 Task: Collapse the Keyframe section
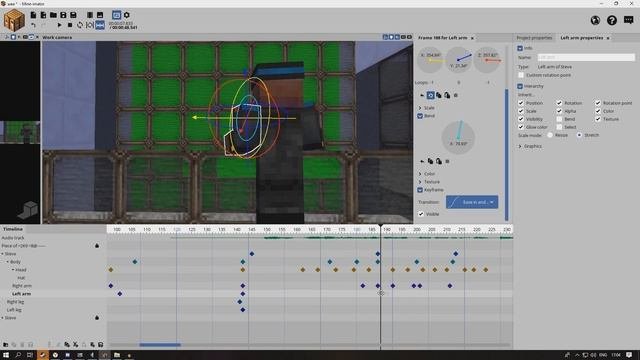[420, 190]
